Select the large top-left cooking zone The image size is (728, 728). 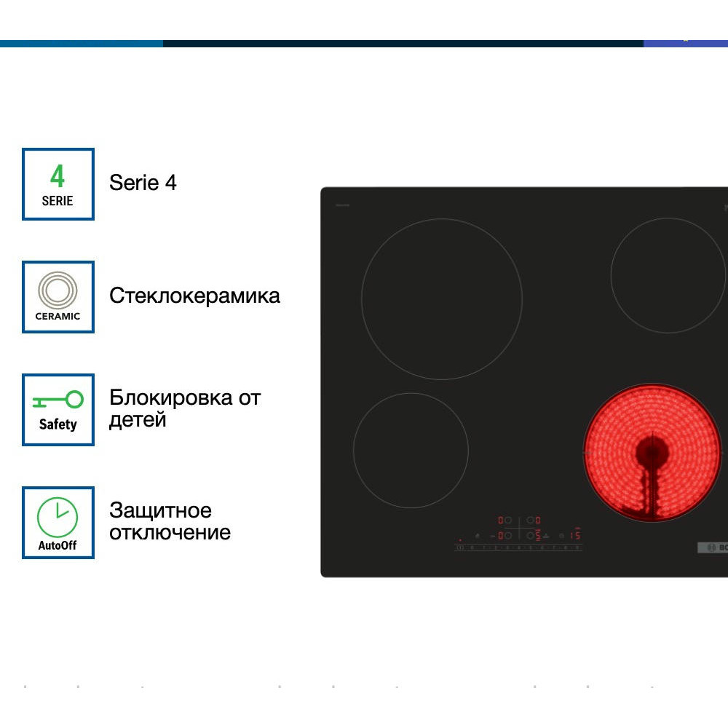point(442,298)
